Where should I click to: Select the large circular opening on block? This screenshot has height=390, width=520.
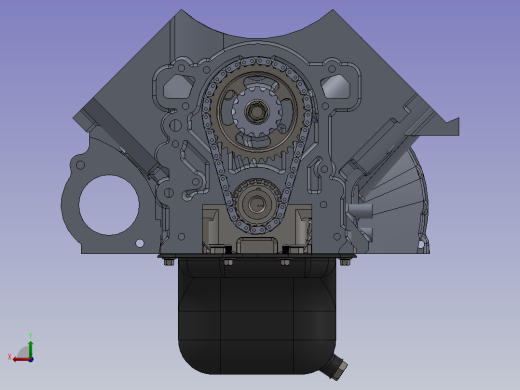pos(109,205)
